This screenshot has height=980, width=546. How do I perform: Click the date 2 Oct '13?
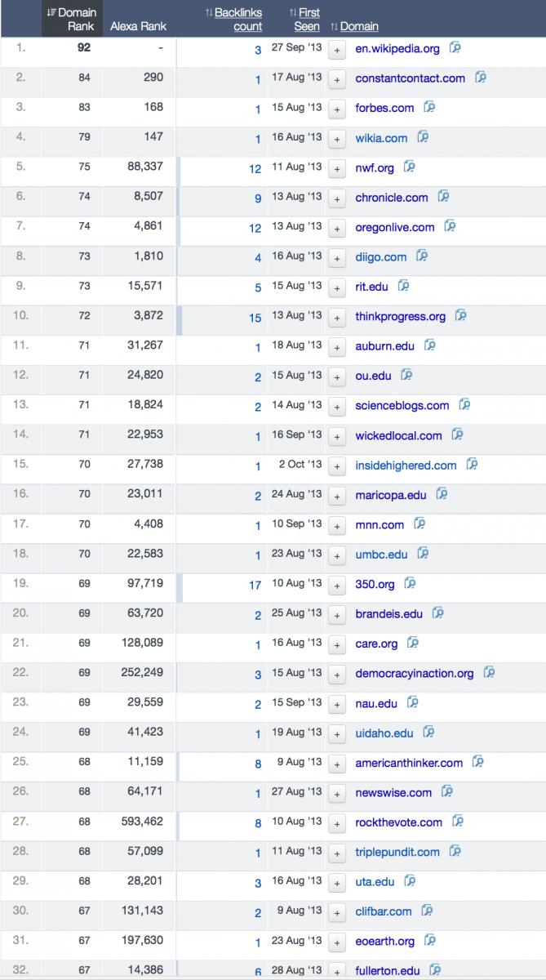(300, 465)
